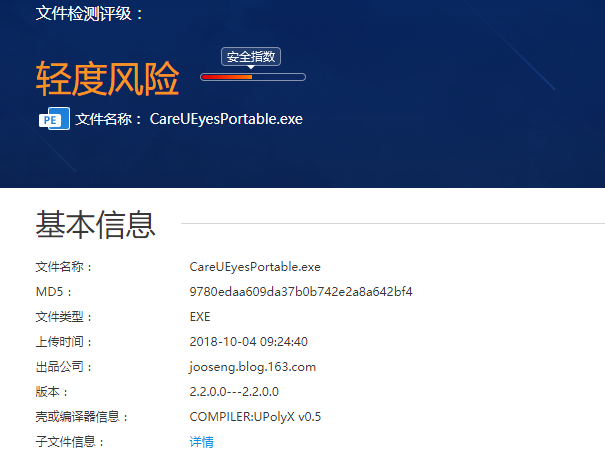Click the PE file type icon

click(54, 119)
